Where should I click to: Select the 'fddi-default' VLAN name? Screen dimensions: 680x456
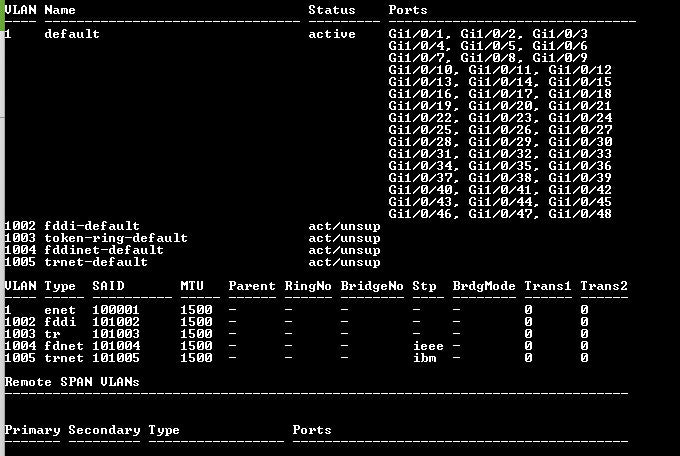click(x=92, y=226)
